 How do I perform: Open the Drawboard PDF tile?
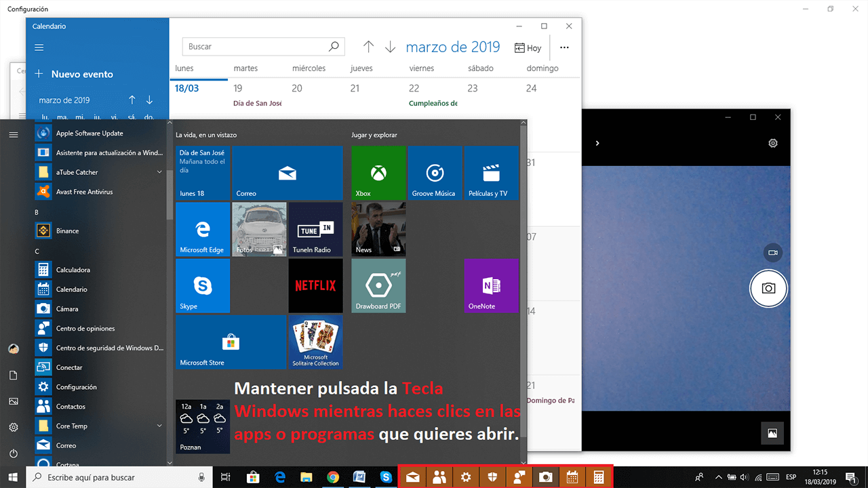(x=378, y=285)
